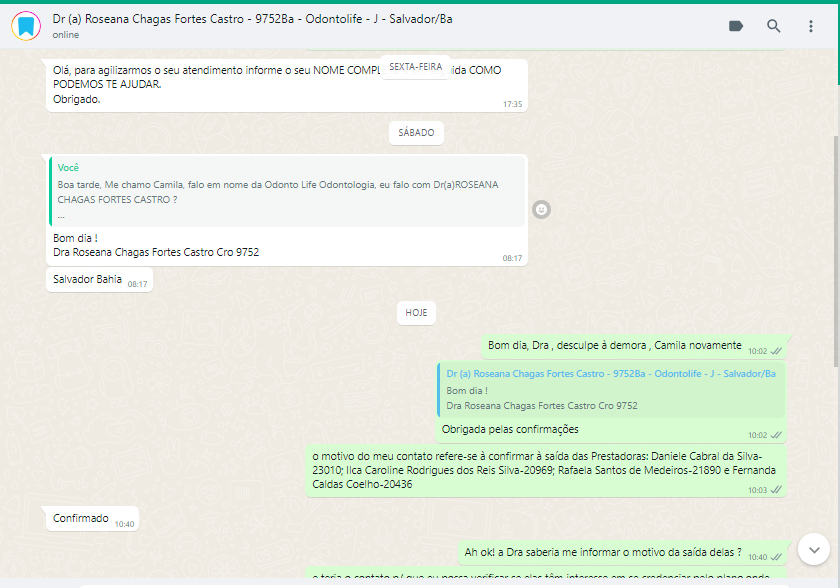Screen dimensions: 840x588
Task: Click the SEXTA-FEIRA date label
Action: tap(415, 67)
